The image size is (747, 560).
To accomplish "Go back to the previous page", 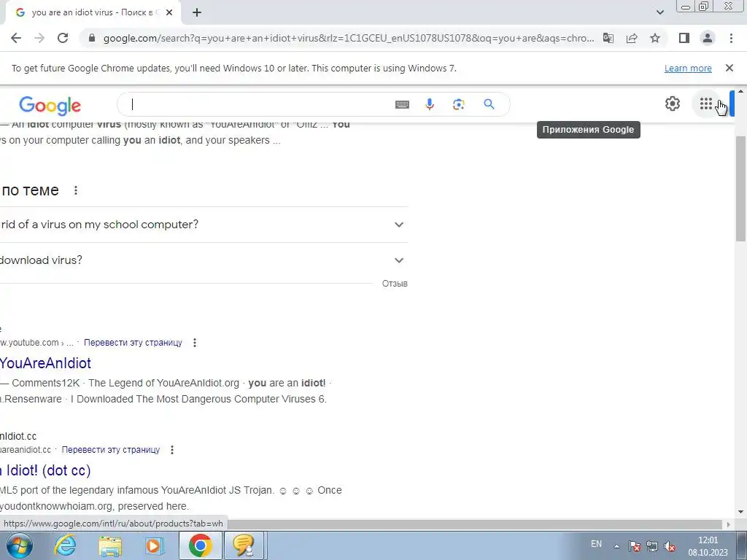I will [16, 38].
